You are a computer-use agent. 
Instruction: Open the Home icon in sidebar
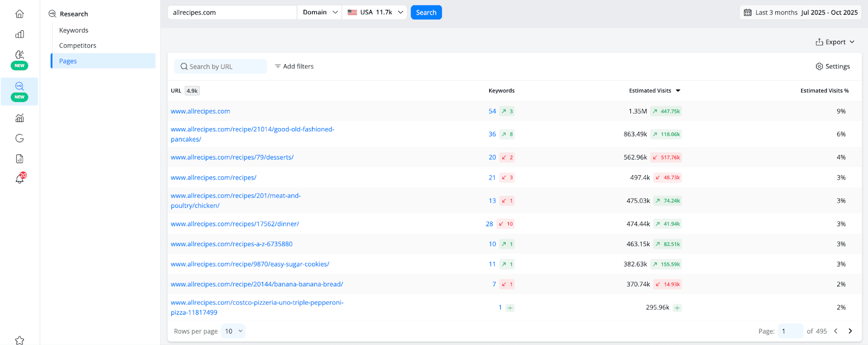click(20, 14)
